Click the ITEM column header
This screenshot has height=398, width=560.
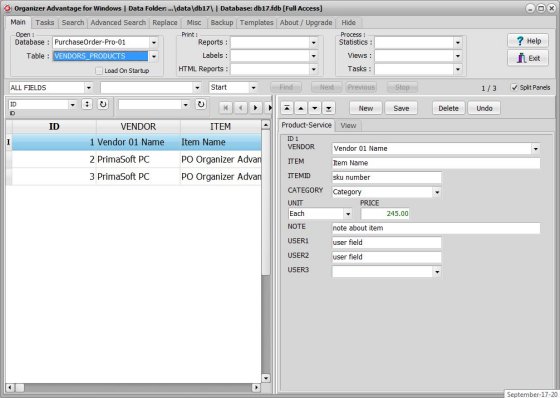pyautogui.click(x=221, y=126)
